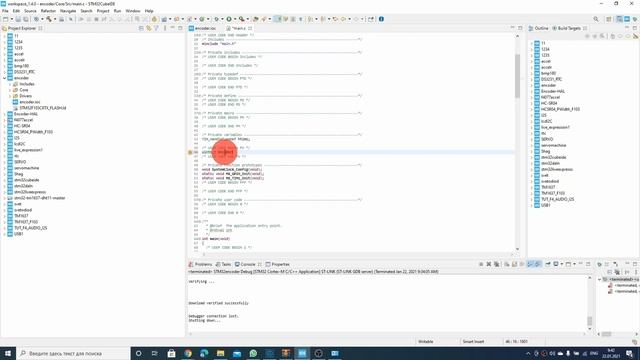Expand the DS3231_RTC project
The height and width of the screenshot is (360, 640).
(x=4, y=72)
